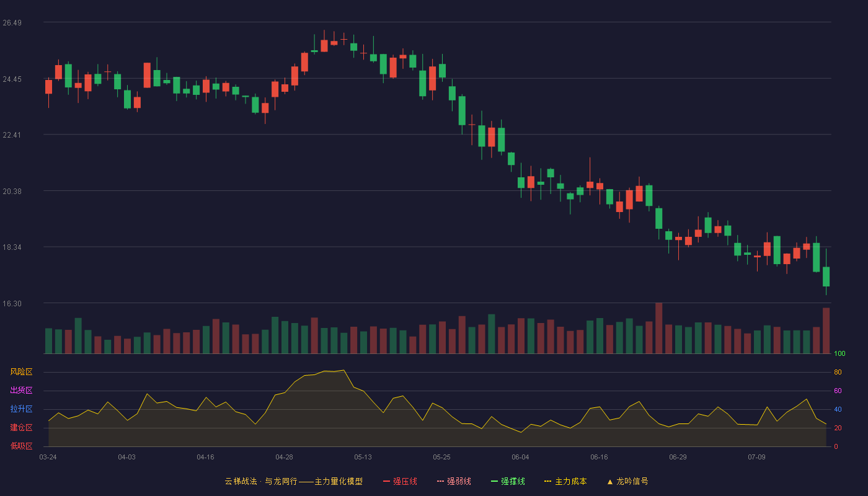868x496 pixels.
Task: Toggle the 主力成本 dashed legend marker
Action: point(548,481)
